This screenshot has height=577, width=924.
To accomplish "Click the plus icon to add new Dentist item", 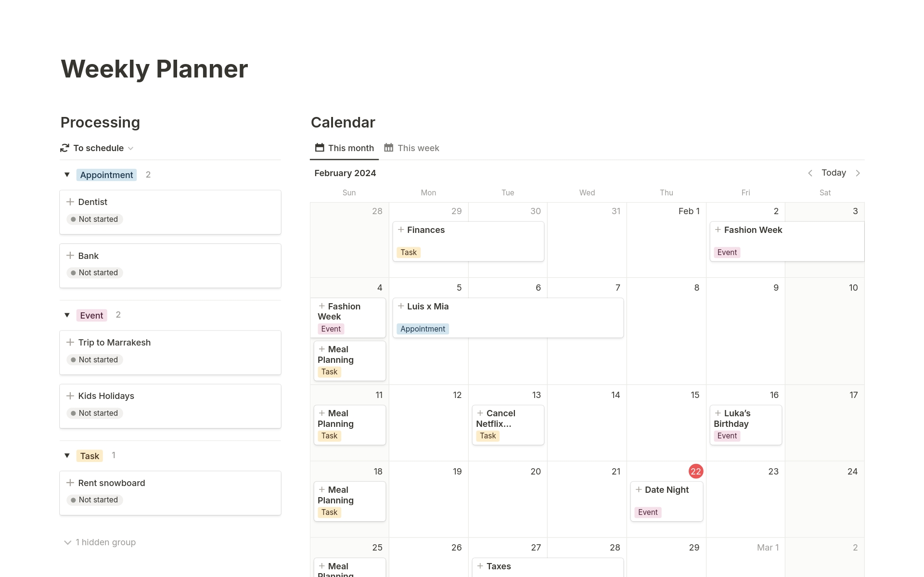I will (70, 202).
